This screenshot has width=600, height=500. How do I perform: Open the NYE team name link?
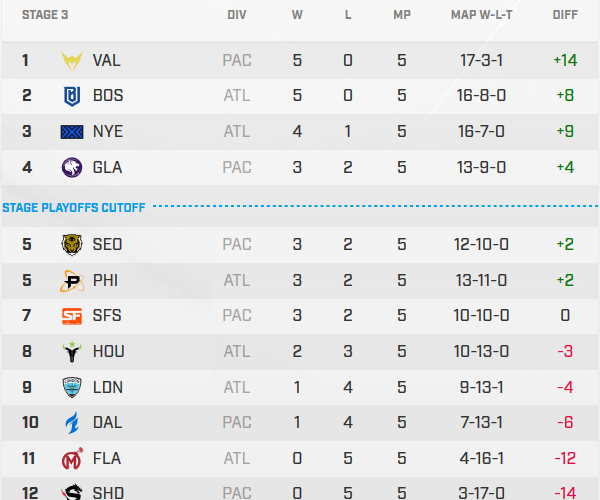[106, 132]
